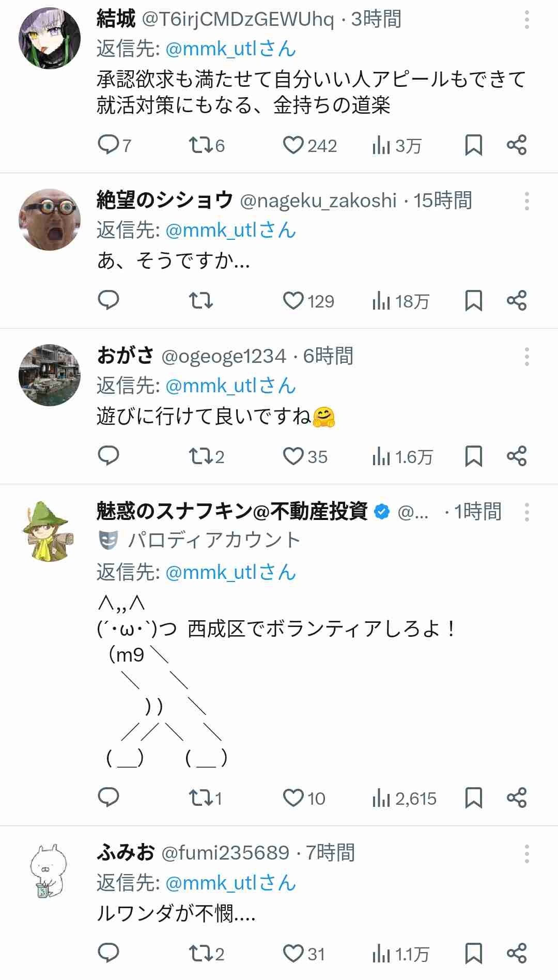Bookmark 絶望のシショウ's reply

(x=473, y=300)
